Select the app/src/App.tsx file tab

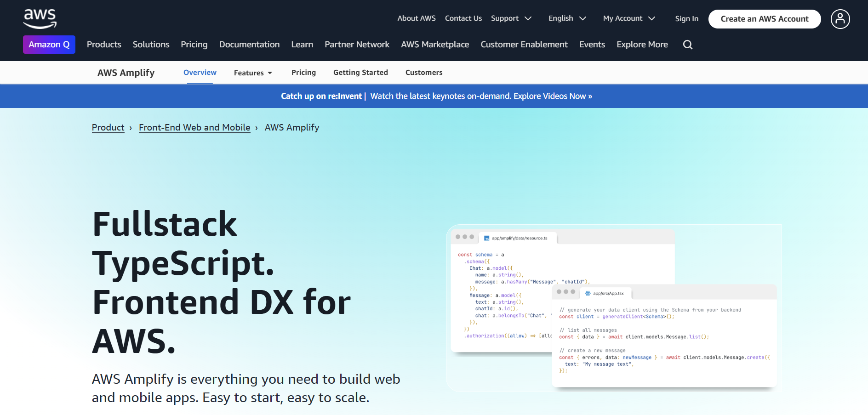tap(605, 293)
